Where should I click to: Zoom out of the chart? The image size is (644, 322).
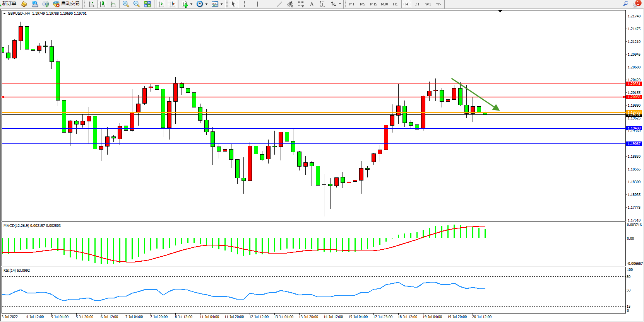[x=136, y=4]
